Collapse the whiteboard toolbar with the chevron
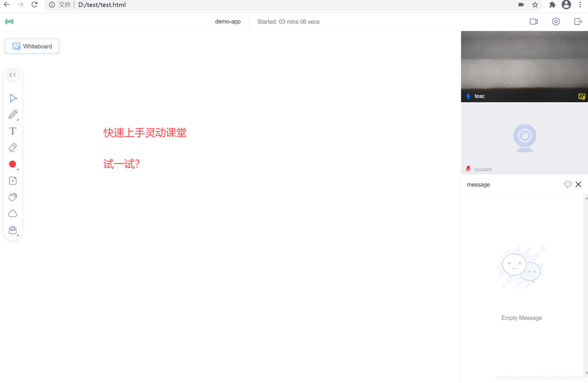This screenshot has width=588, height=383. point(13,75)
